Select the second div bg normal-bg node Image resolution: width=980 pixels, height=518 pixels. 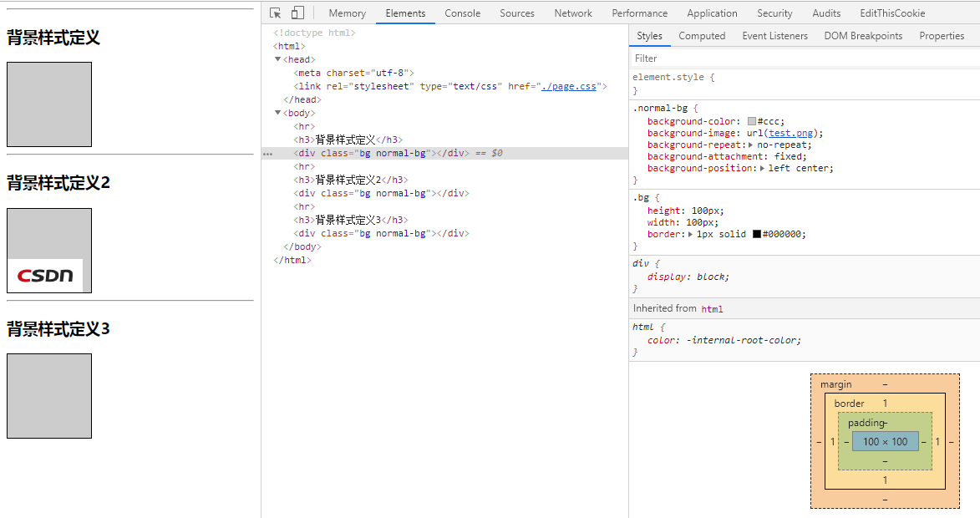click(381, 194)
